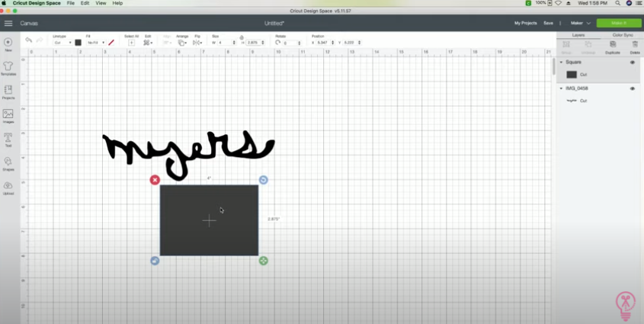
Task: Add Text from the sidebar
Action: click(8, 140)
